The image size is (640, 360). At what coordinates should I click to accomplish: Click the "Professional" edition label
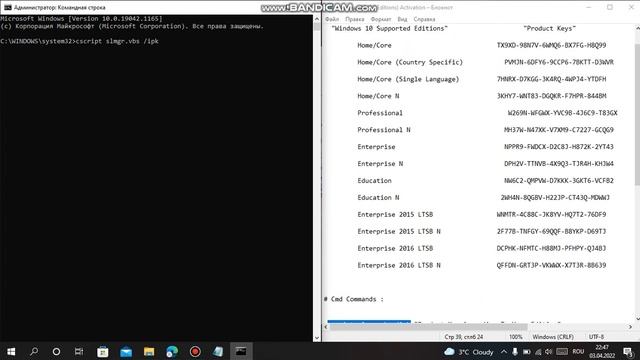click(x=380, y=113)
